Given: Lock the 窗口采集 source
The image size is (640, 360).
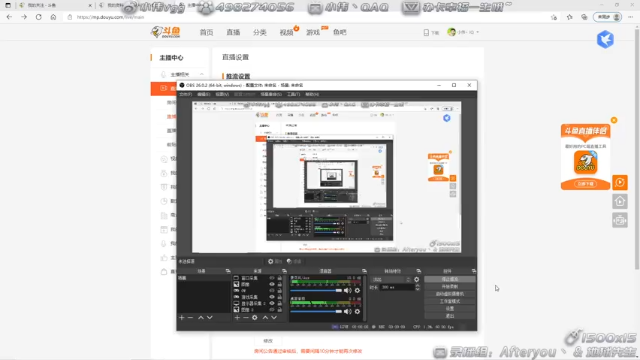Looking at the screenshot, I should 280,278.
